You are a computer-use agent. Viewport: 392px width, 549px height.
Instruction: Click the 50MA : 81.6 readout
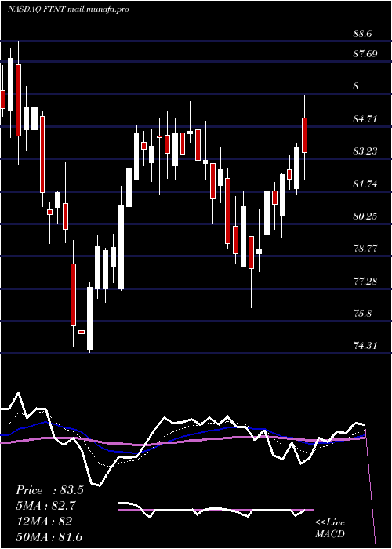pos(49,536)
